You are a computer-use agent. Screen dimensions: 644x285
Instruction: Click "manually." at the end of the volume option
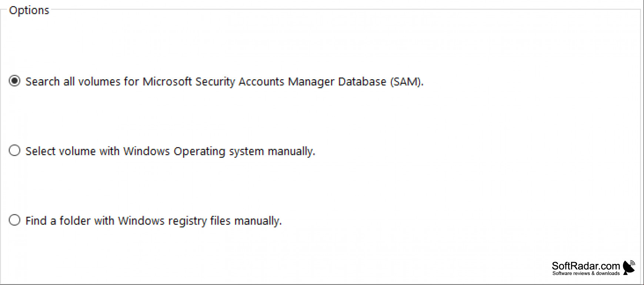point(291,151)
